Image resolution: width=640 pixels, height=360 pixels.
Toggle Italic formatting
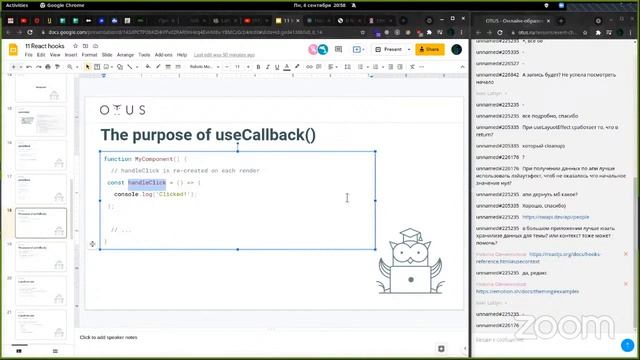[x=267, y=67]
